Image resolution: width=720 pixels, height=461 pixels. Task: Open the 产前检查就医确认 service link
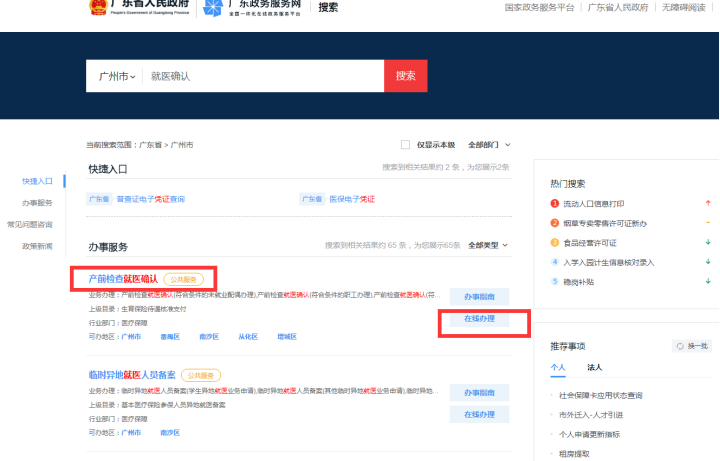[x=123, y=279]
